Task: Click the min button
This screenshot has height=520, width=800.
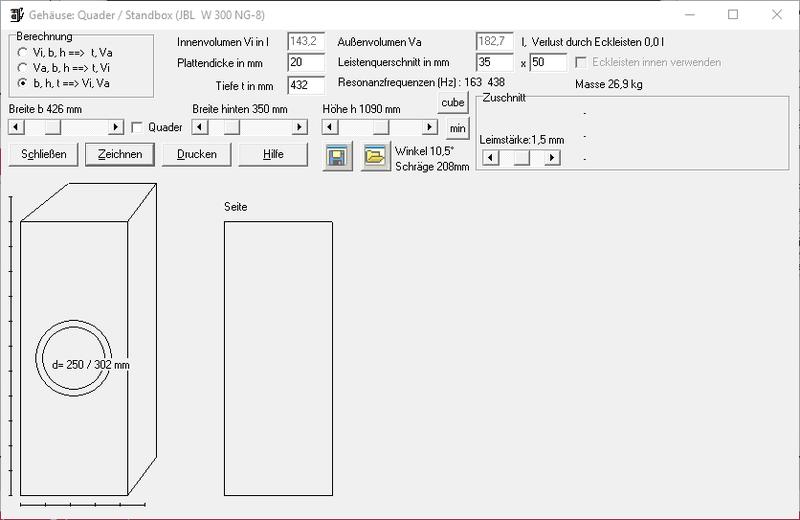Action: point(457,128)
